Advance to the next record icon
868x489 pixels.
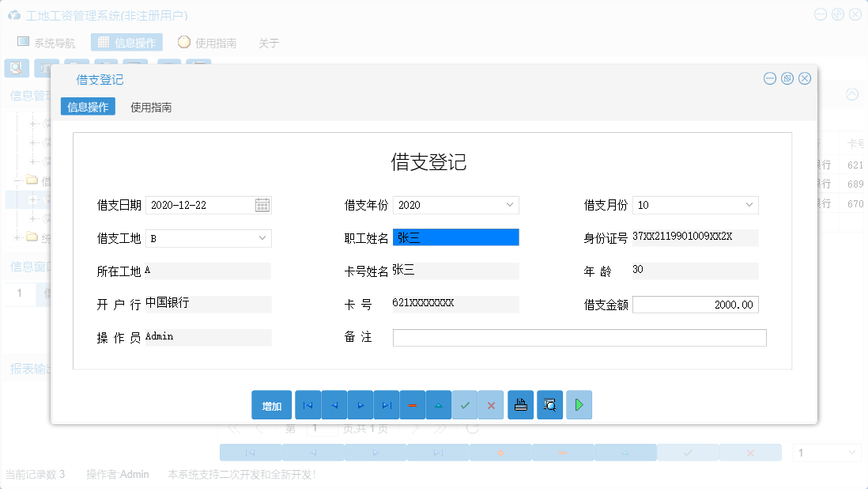(x=360, y=404)
